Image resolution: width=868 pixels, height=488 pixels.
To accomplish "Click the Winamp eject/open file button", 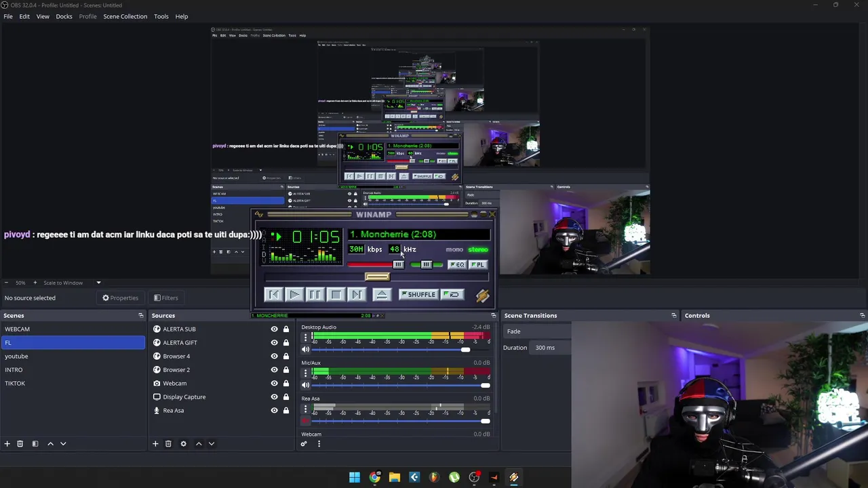I will (x=382, y=295).
